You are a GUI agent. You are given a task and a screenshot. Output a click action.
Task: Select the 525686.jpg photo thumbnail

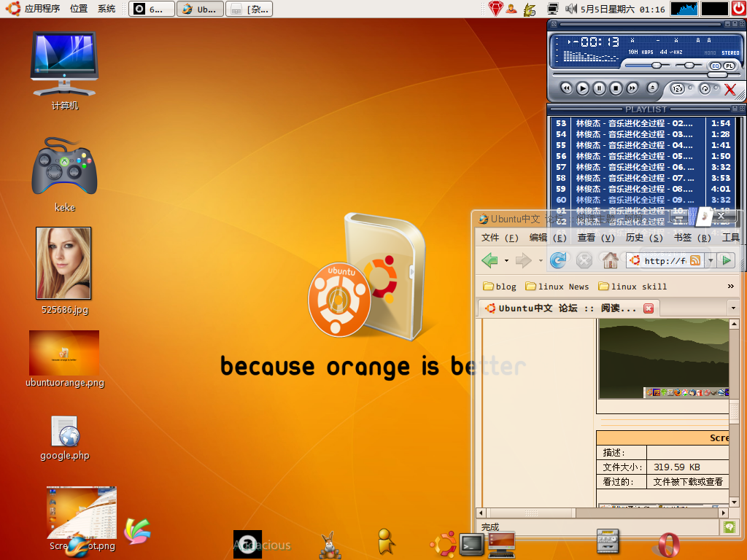(x=64, y=263)
